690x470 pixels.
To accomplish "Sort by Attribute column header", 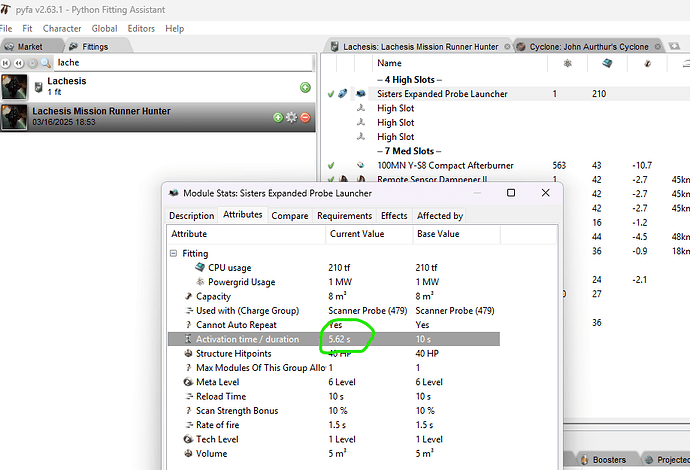I will tap(246, 234).
